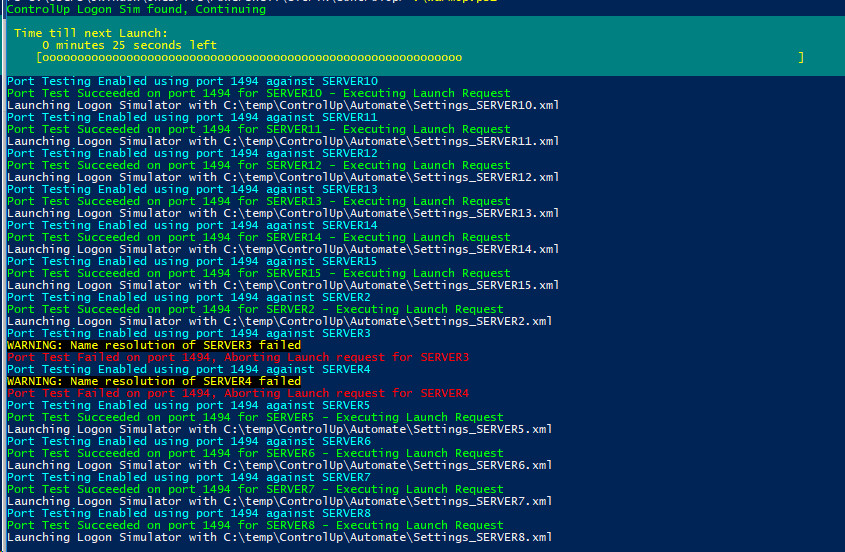The width and height of the screenshot is (845, 552).
Task: Click red 'Port Test Failed' line for SERVER4
Action: [x=238, y=394]
